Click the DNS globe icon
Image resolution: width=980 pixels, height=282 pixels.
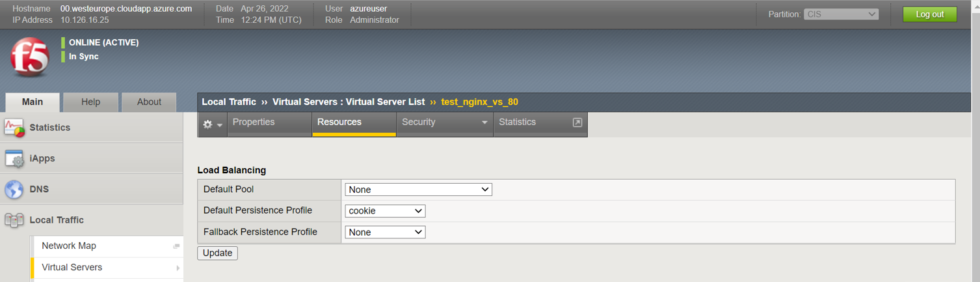(14, 189)
